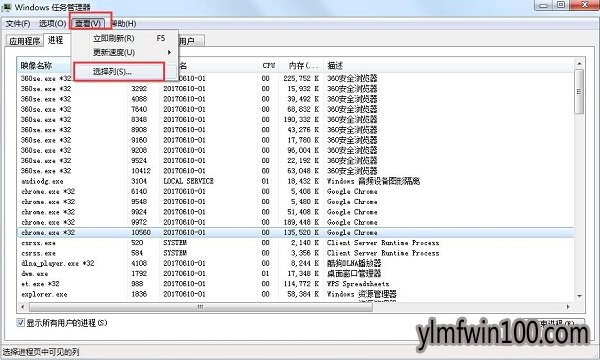The image size is (600, 360).
Task: Click the Windows 资源管理器 description cell
Action: pyautogui.click(x=362, y=294)
